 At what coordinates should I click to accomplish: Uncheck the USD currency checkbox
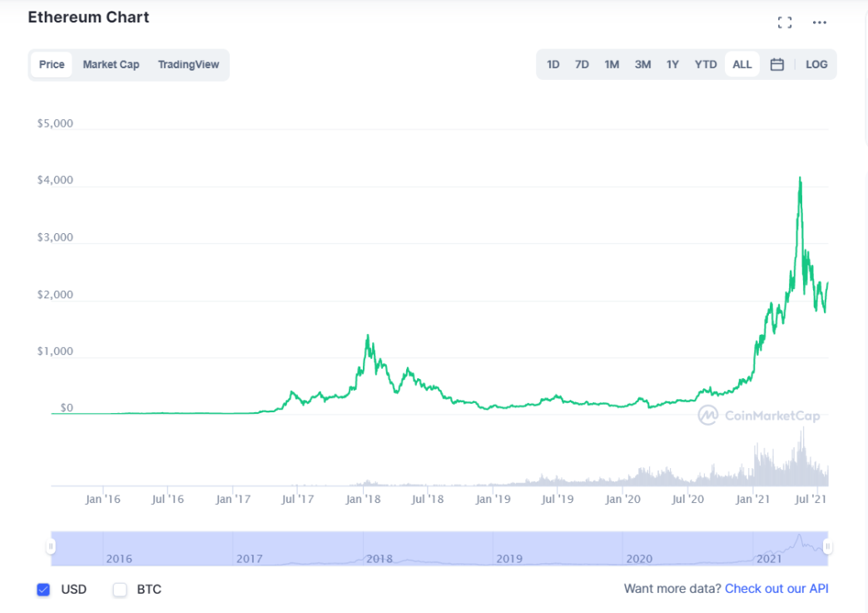(43, 589)
